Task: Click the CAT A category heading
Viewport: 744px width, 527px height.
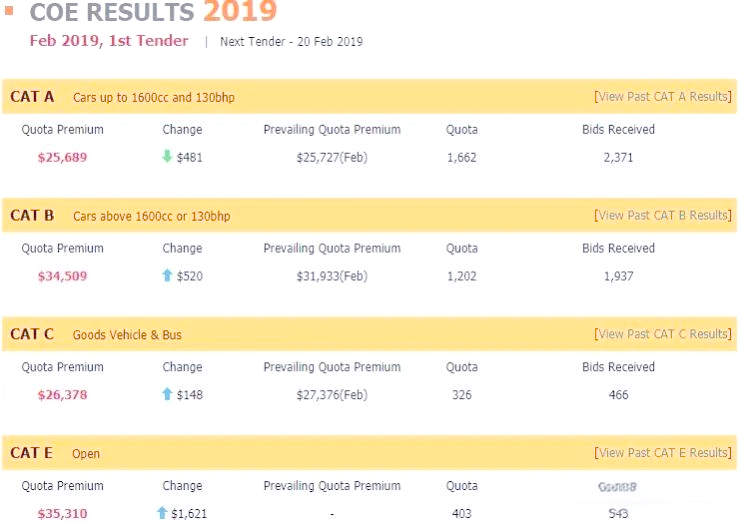Action: pyautogui.click(x=32, y=97)
